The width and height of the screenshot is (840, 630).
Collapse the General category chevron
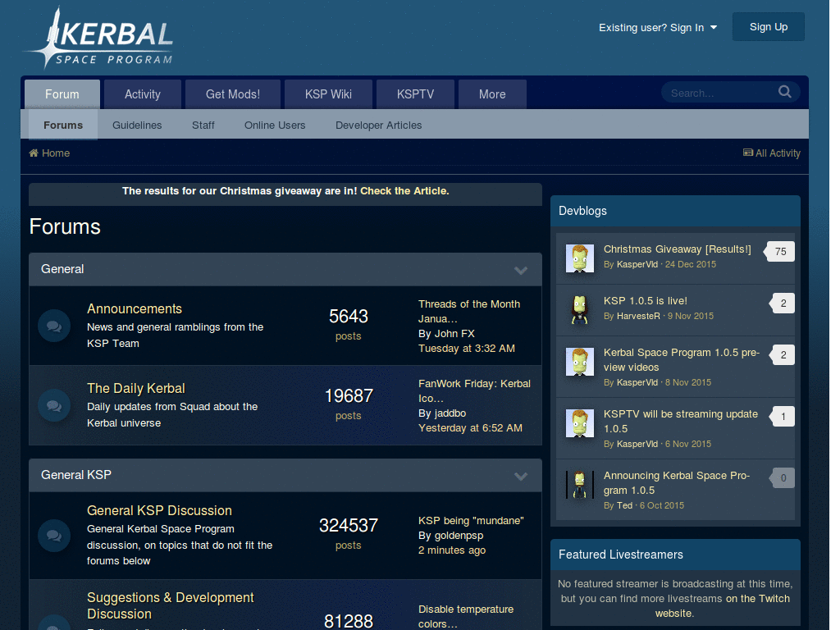coord(521,270)
